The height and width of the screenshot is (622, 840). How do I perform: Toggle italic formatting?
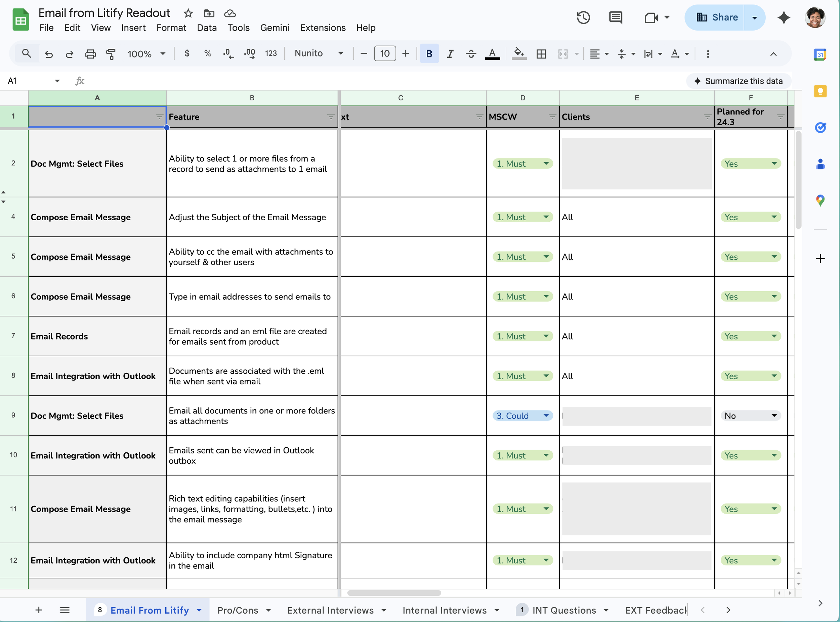click(x=450, y=54)
